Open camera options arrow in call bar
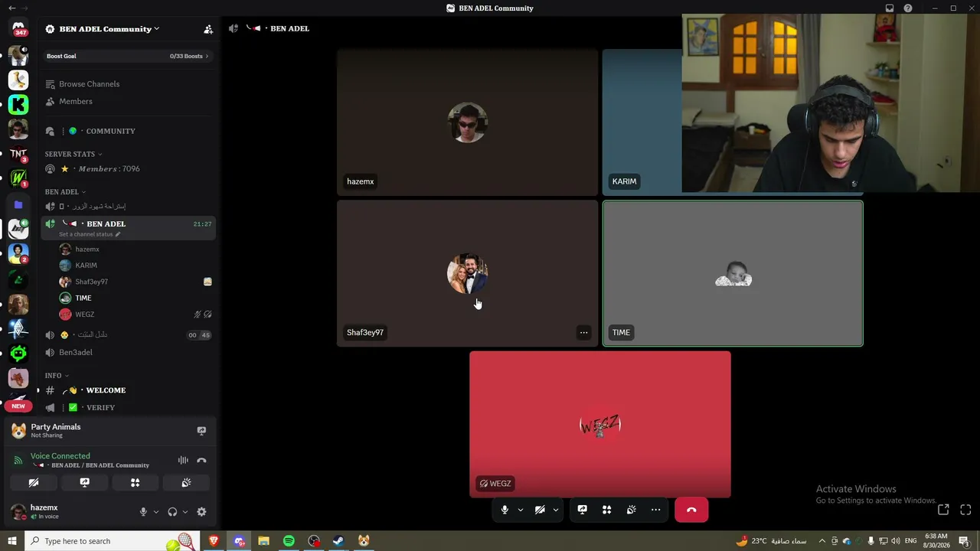This screenshot has height=551, width=980. point(556,510)
